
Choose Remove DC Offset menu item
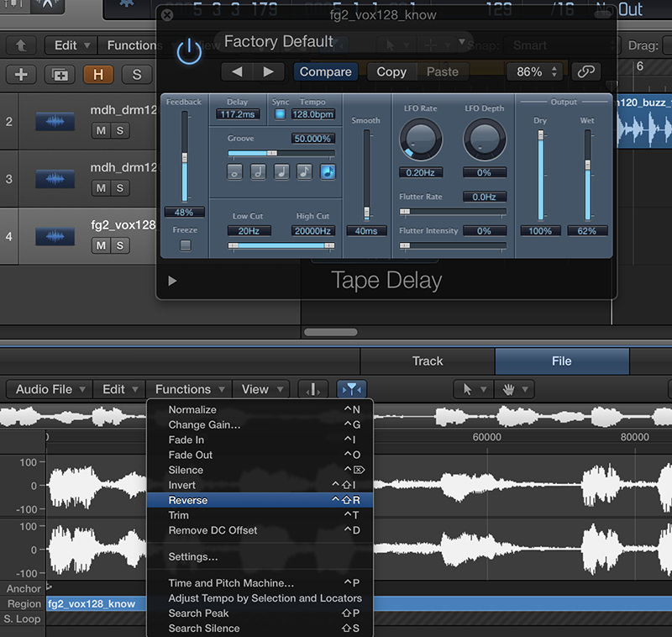tap(260, 530)
